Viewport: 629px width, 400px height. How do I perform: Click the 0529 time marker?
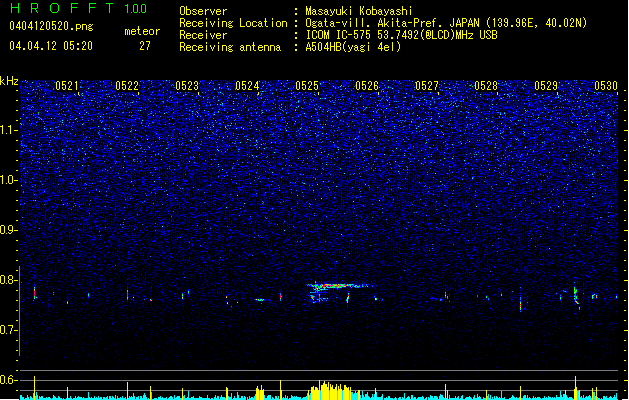click(x=546, y=86)
